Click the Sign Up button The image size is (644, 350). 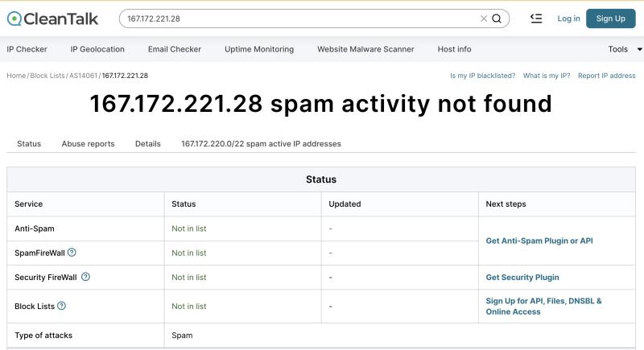click(x=611, y=19)
